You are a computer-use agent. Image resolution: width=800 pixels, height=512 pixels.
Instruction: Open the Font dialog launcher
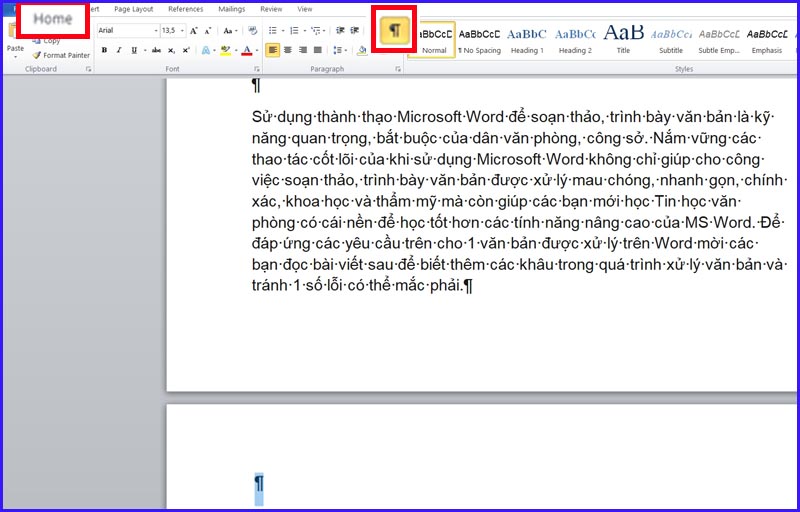pyautogui.click(x=257, y=69)
